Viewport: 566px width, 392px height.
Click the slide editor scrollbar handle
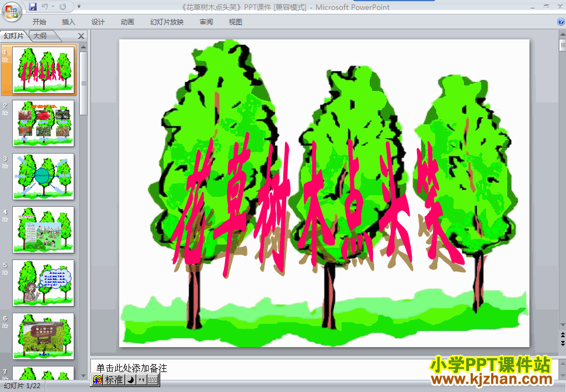563,45
